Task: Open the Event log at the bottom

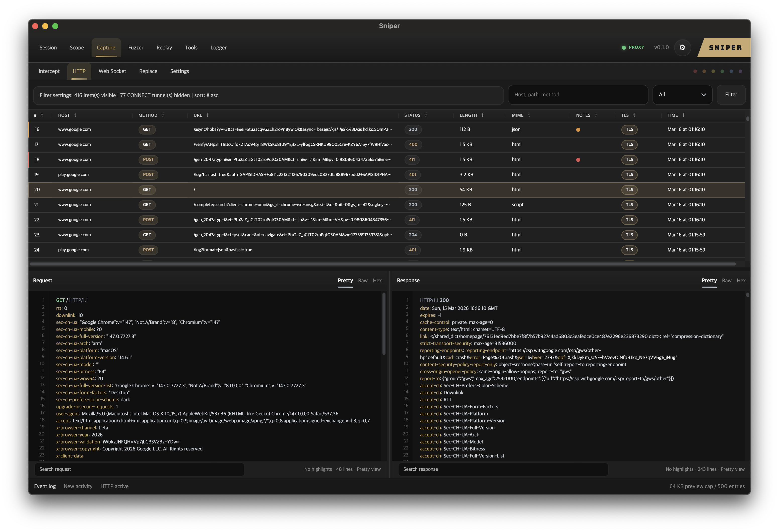Action: (x=45, y=486)
